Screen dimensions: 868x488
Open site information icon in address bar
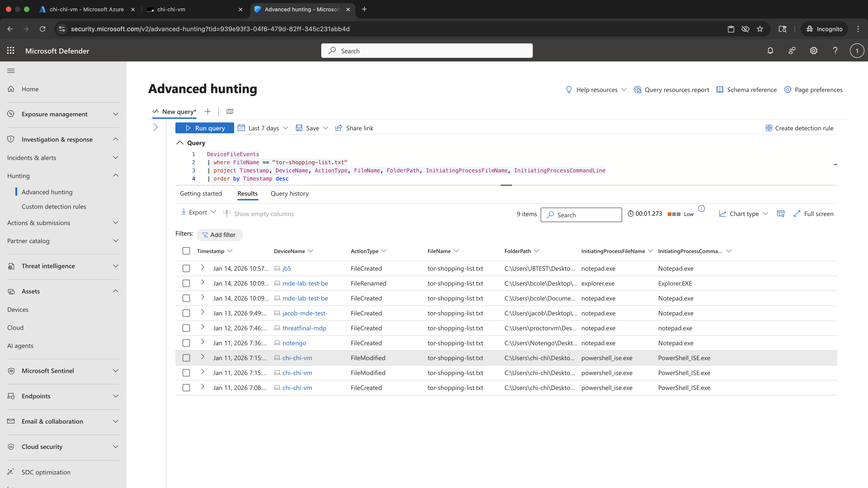(62, 29)
